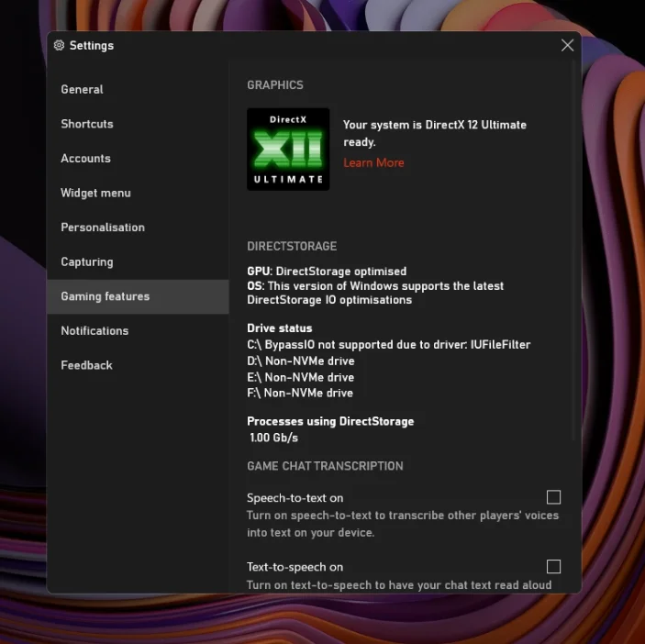Click the Drive status heading

tap(280, 328)
